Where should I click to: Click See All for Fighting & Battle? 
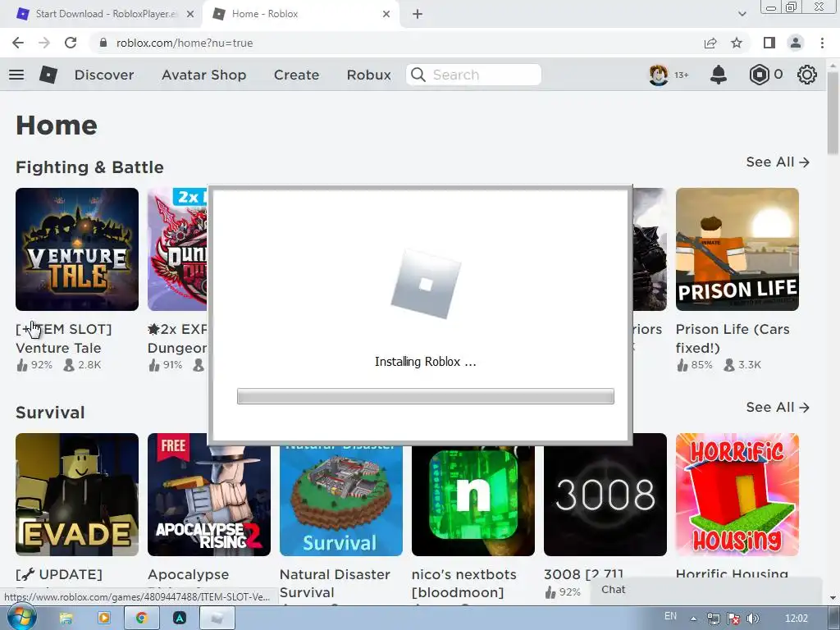(x=778, y=162)
